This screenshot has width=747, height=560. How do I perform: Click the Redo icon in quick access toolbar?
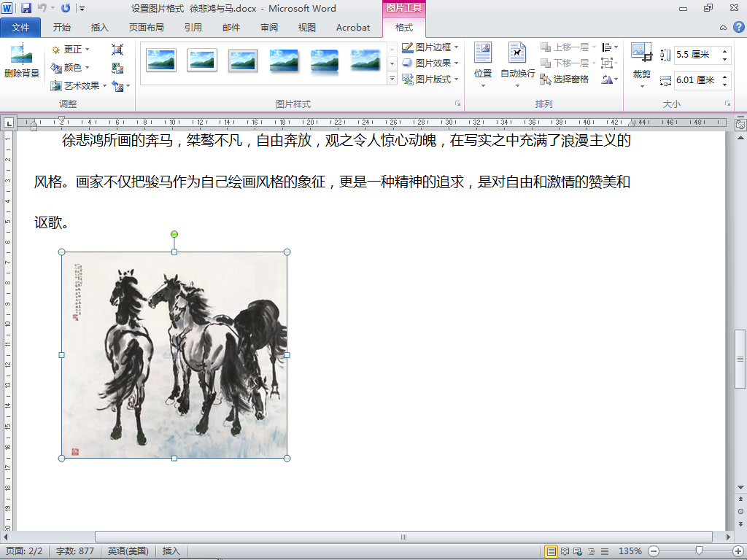[66, 8]
